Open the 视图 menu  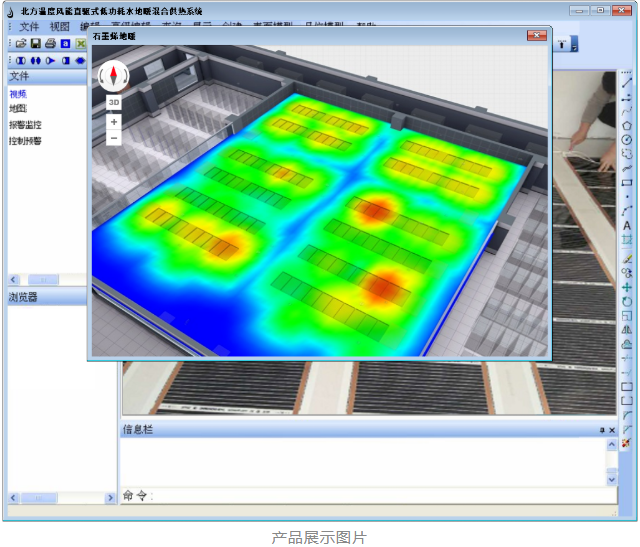point(60,27)
